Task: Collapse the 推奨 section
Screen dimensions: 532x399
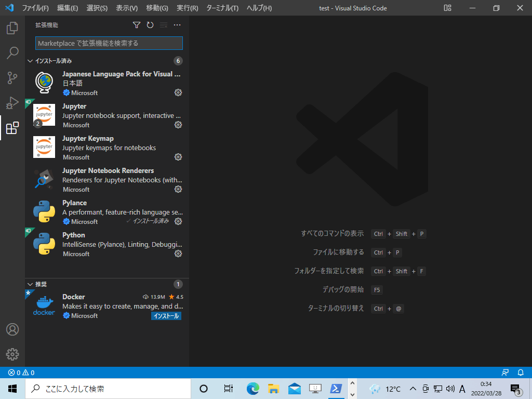Action: (x=30, y=284)
